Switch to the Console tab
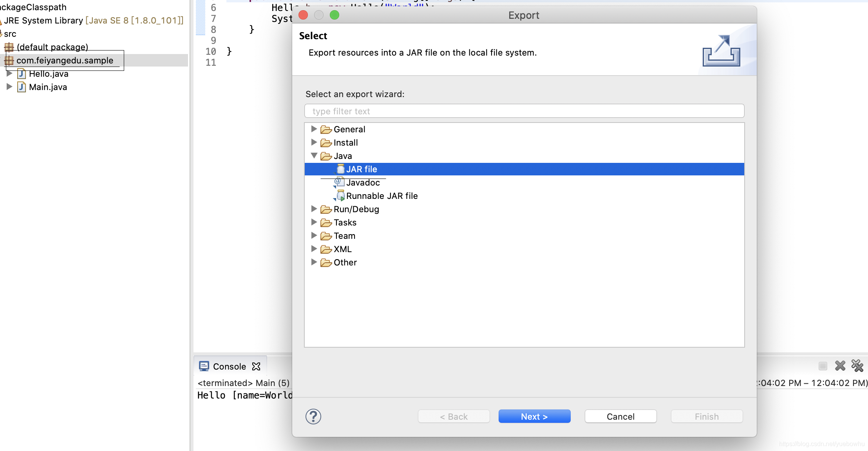This screenshot has width=868, height=451. click(229, 366)
